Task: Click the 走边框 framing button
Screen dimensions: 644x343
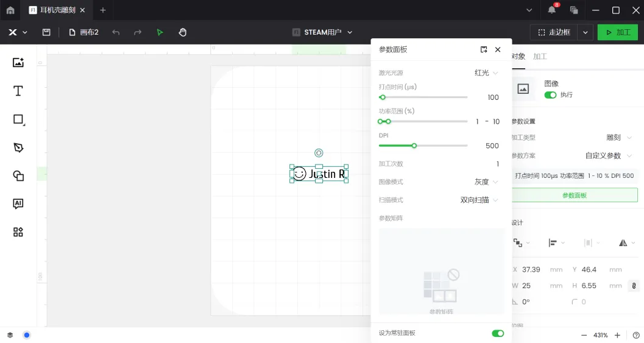Action: (x=554, y=32)
